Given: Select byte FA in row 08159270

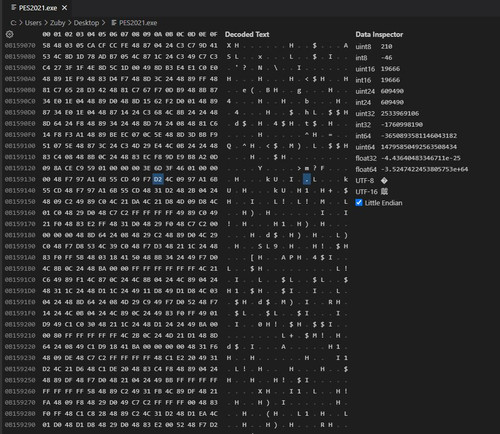Looking at the screenshot, I should pos(46,402).
